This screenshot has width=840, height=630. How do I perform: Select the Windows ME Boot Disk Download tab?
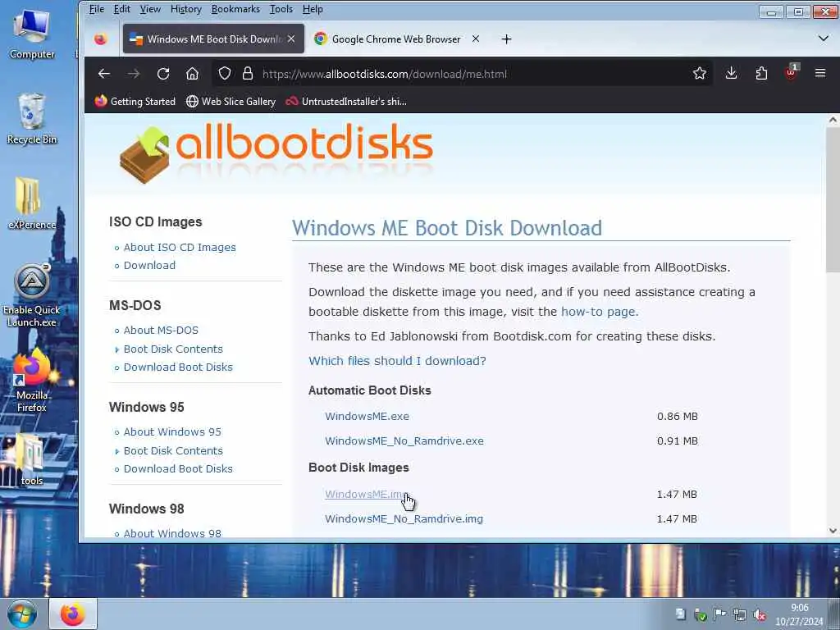pyautogui.click(x=213, y=39)
